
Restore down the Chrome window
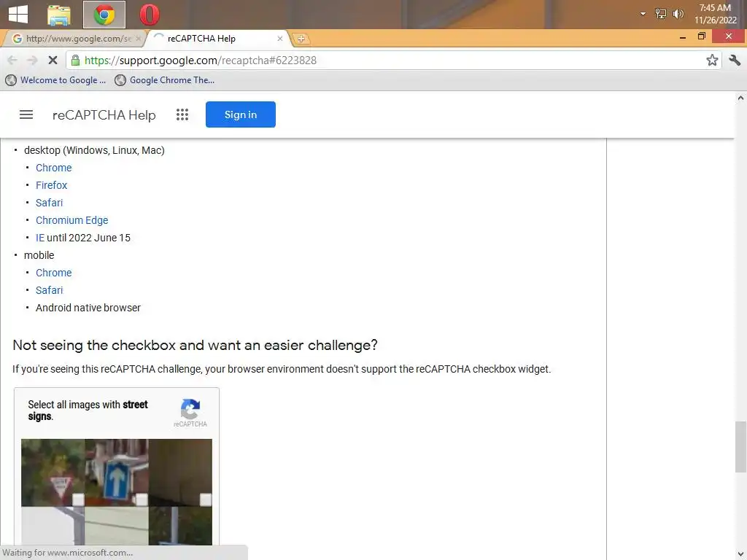click(x=701, y=36)
